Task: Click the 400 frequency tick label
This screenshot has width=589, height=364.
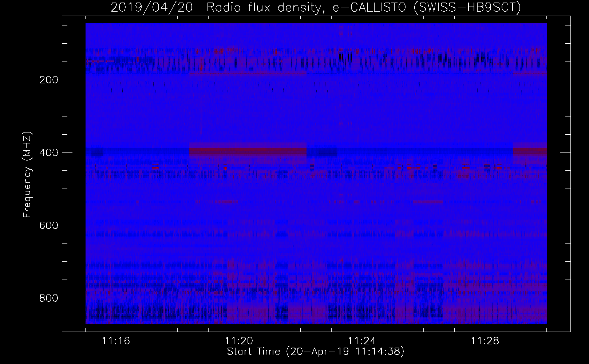Action: coord(48,152)
